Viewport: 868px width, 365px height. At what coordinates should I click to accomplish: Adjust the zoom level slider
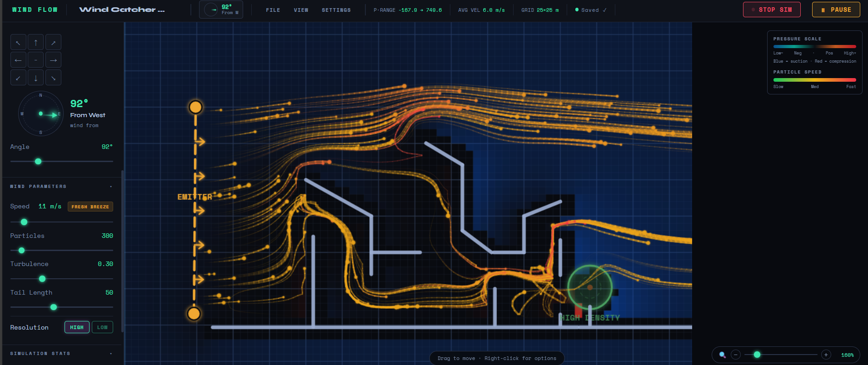pos(781,355)
